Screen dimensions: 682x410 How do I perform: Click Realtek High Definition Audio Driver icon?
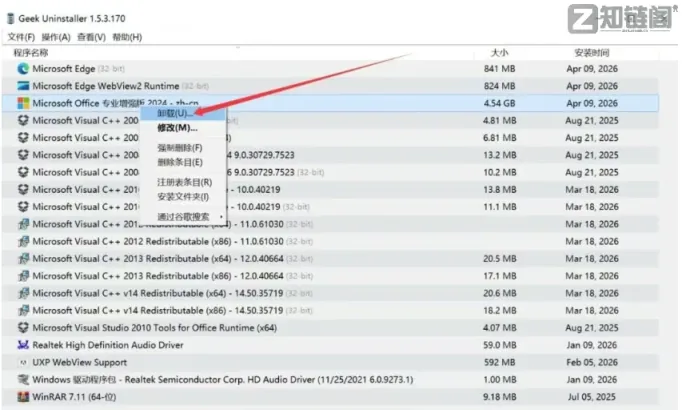23,345
